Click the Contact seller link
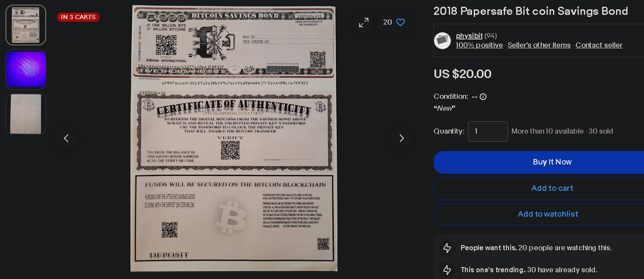644x279 pixels. (599, 45)
